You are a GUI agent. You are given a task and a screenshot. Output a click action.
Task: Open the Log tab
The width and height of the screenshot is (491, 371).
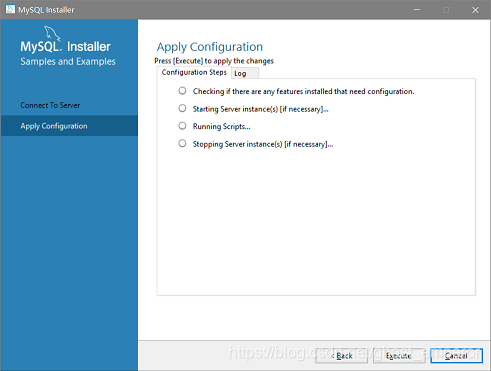click(245, 73)
